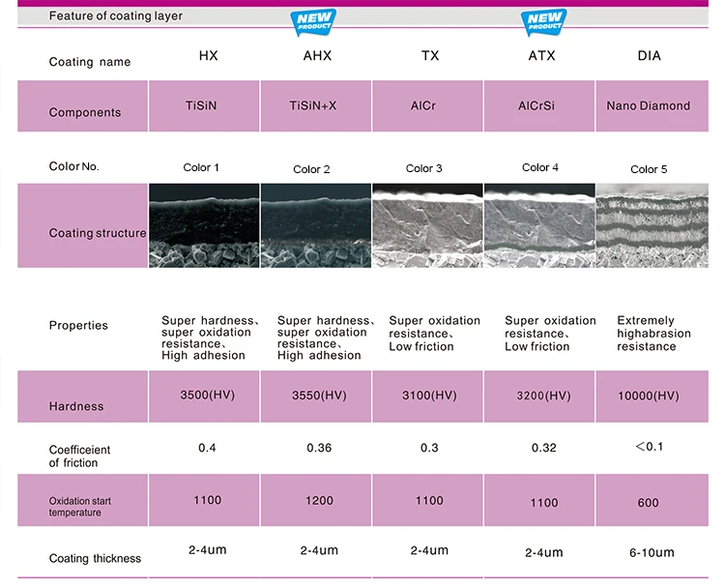Viewport: 725px width, 588px height.
Task: Click AHX properties description text
Action: [326, 338]
